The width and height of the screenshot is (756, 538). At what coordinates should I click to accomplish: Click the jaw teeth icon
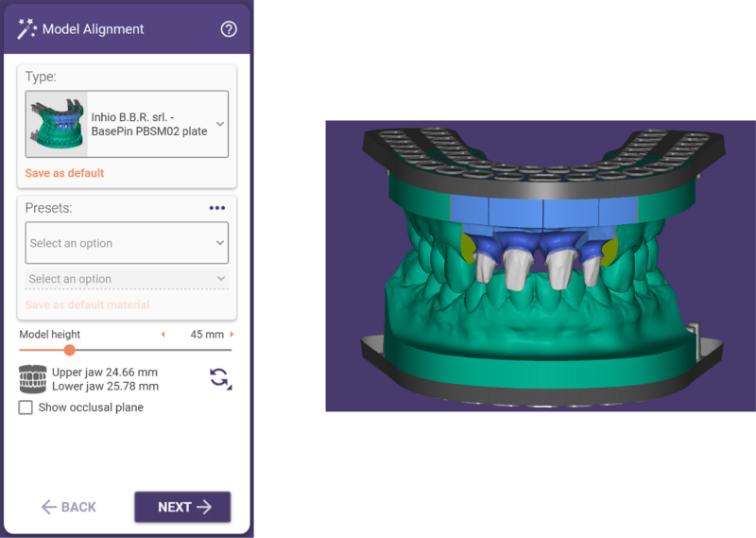coord(32,379)
